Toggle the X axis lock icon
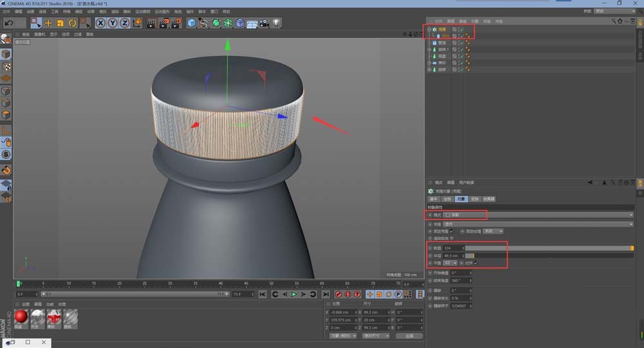The height and width of the screenshot is (348, 644). pos(101,23)
